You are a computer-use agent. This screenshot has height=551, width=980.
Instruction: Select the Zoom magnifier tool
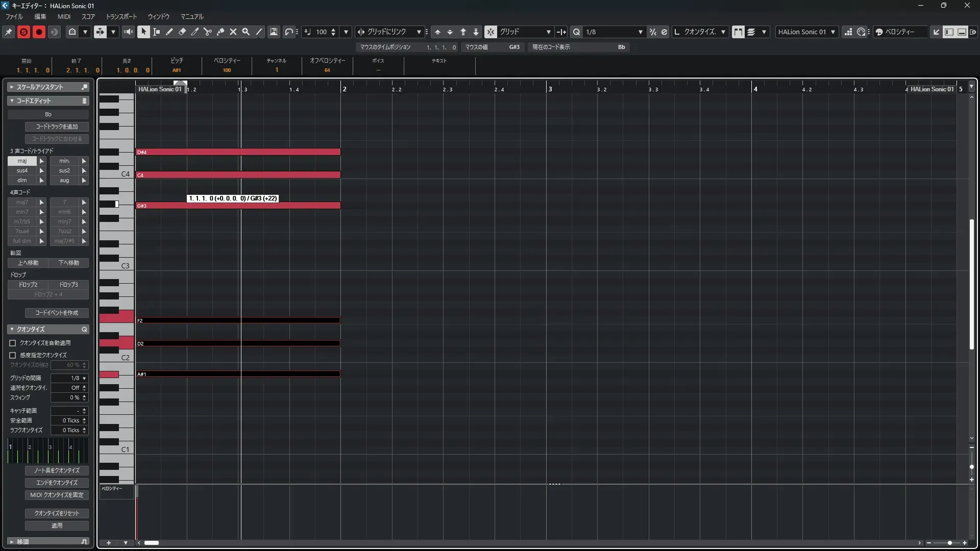pos(246,32)
